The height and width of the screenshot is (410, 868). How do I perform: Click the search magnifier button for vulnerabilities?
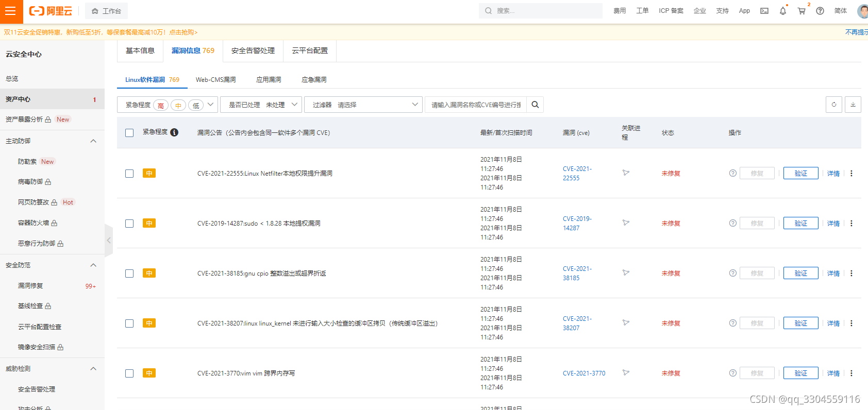[x=535, y=105]
